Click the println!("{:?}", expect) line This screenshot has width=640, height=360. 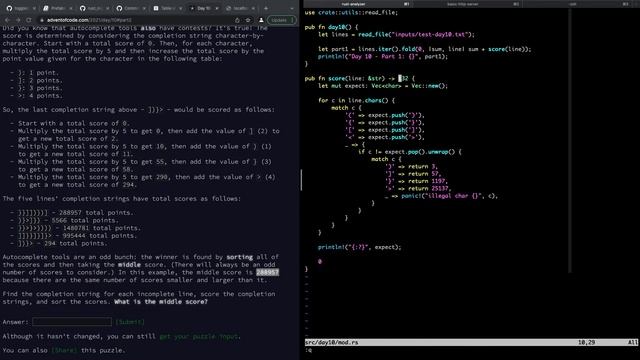(360, 247)
